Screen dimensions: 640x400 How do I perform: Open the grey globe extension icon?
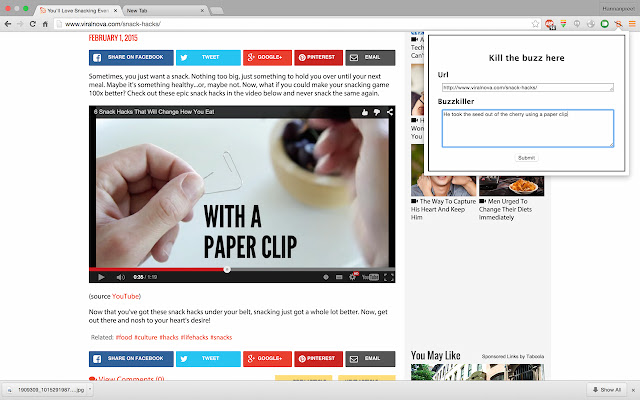click(x=591, y=24)
